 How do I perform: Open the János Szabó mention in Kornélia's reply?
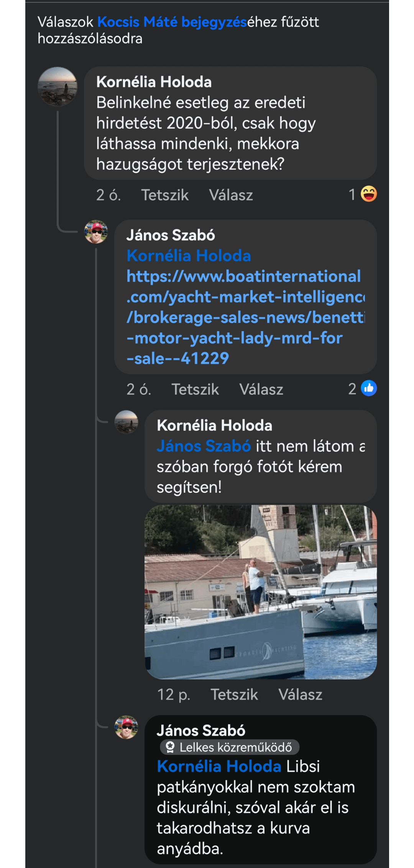204,446
